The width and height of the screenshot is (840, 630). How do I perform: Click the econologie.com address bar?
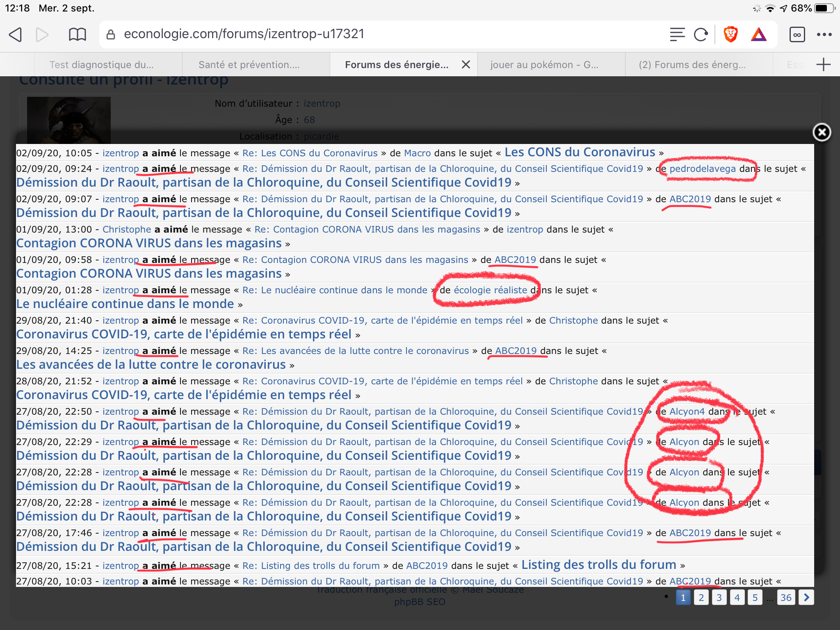(244, 34)
